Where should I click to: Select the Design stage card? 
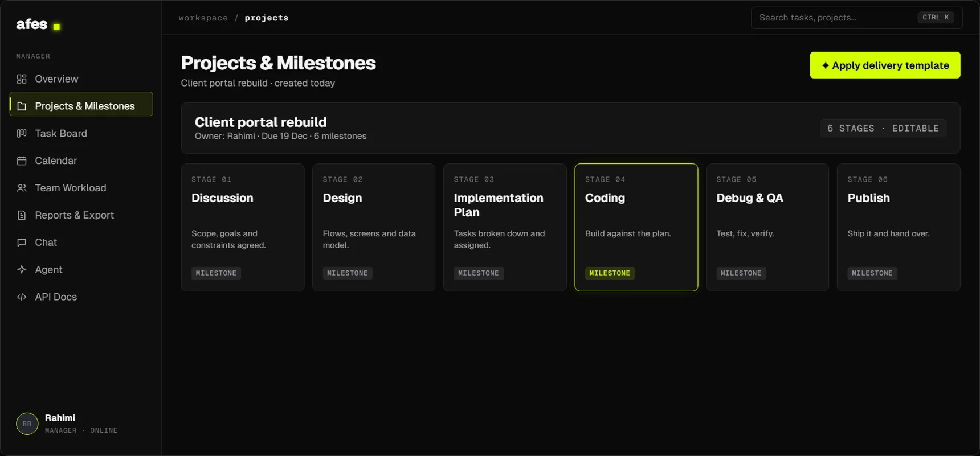(x=374, y=227)
